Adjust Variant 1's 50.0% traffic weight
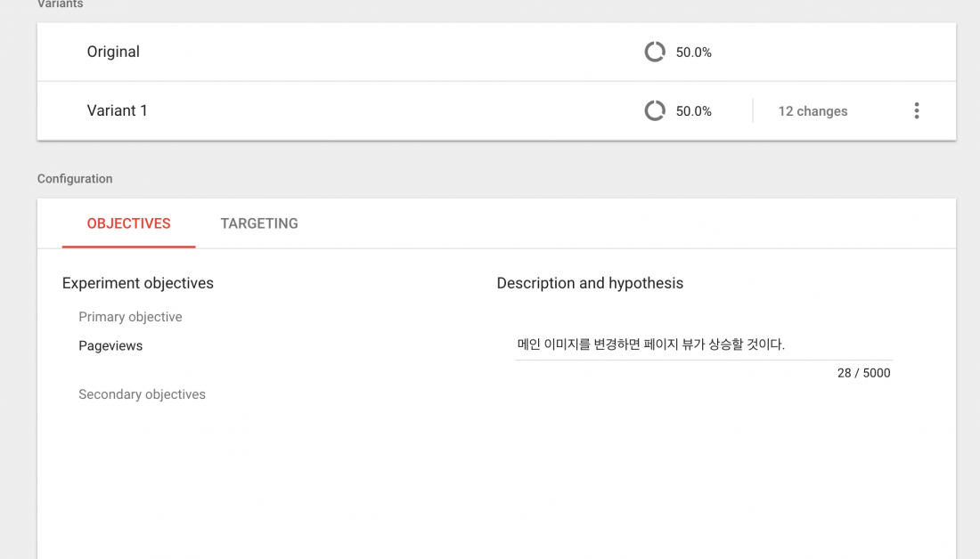The height and width of the screenshot is (559, 980). coord(693,110)
